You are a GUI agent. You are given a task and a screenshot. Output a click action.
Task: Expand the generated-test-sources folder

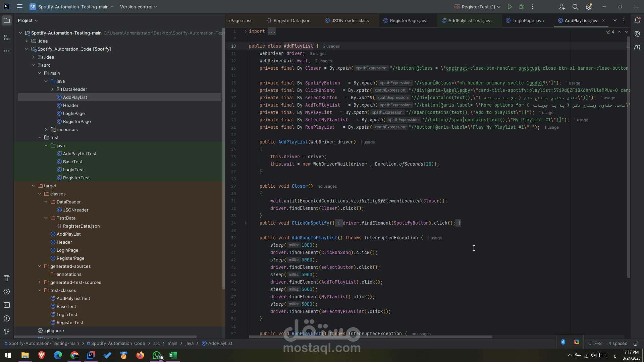[x=40, y=282]
